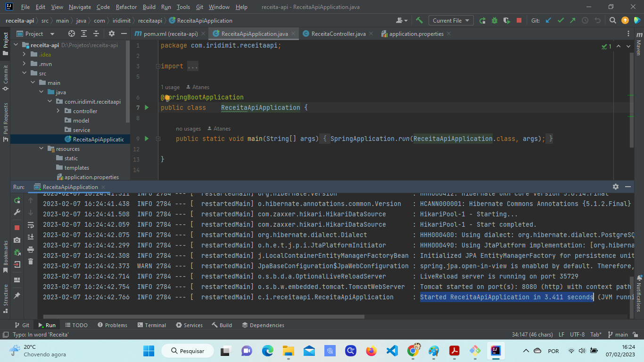Open the Git branch 'main' dropdown
The height and width of the screenshot is (362, 644).
[x=621, y=334]
